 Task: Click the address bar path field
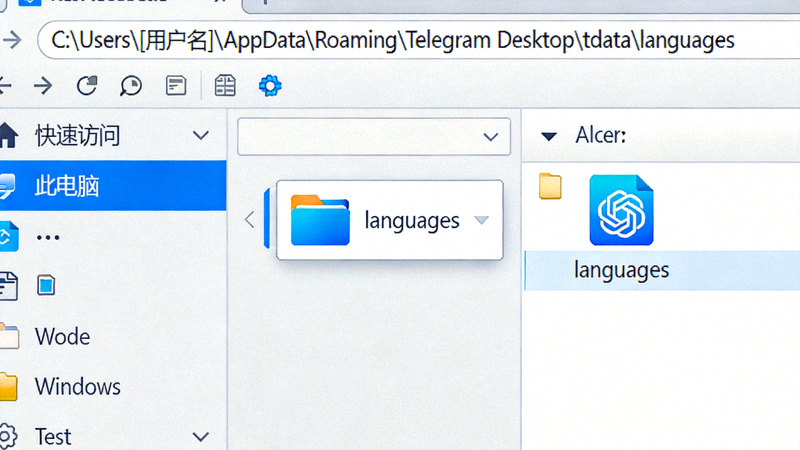pyautogui.click(x=418, y=40)
